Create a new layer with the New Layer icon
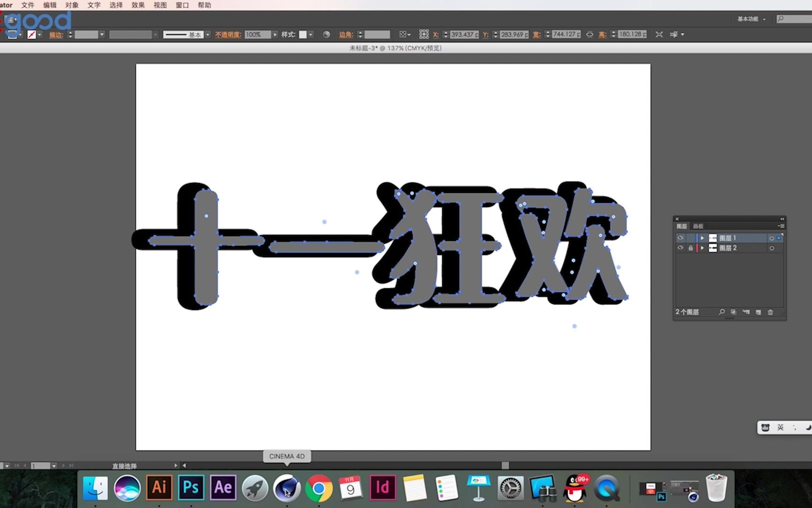 (x=758, y=312)
